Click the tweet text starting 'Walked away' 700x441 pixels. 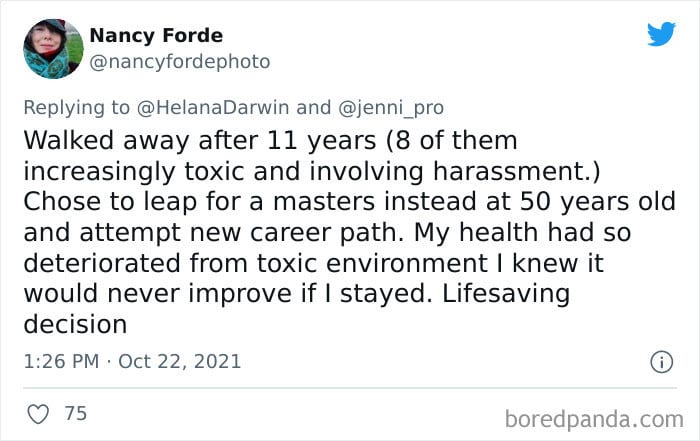point(349,232)
